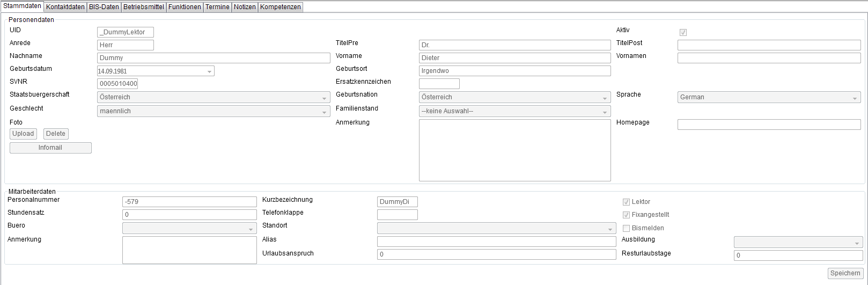Go to the Kompetenzen tab
Viewport: 868px width, 285px height.
280,7
